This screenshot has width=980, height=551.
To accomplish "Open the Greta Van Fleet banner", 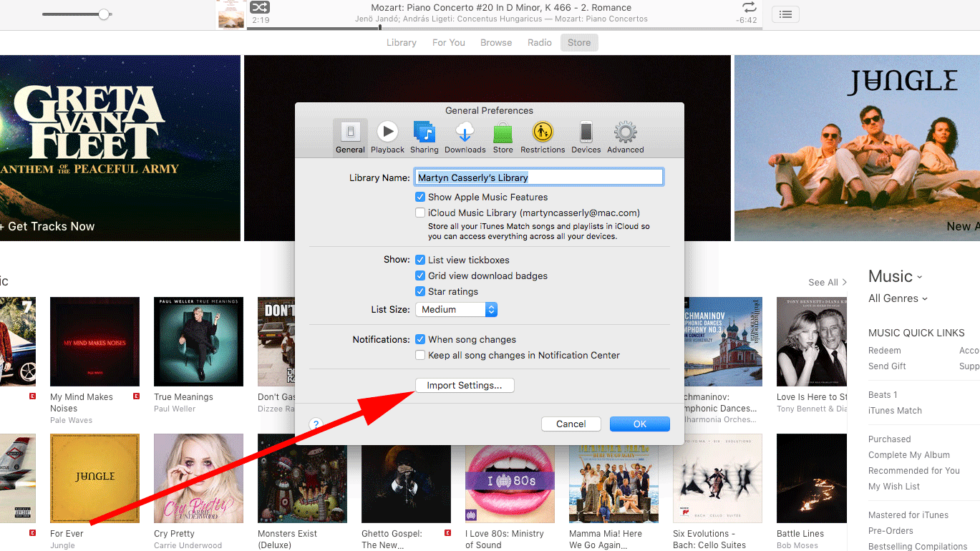I will pyautogui.click(x=120, y=148).
